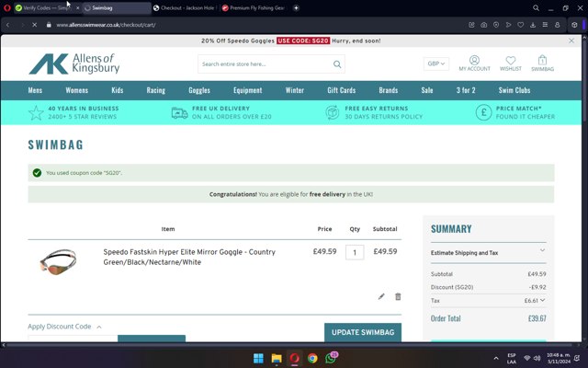Viewport: 588px width, 368px height.
Task: Take a snapshot with camera icon
Action: coord(484,25)
